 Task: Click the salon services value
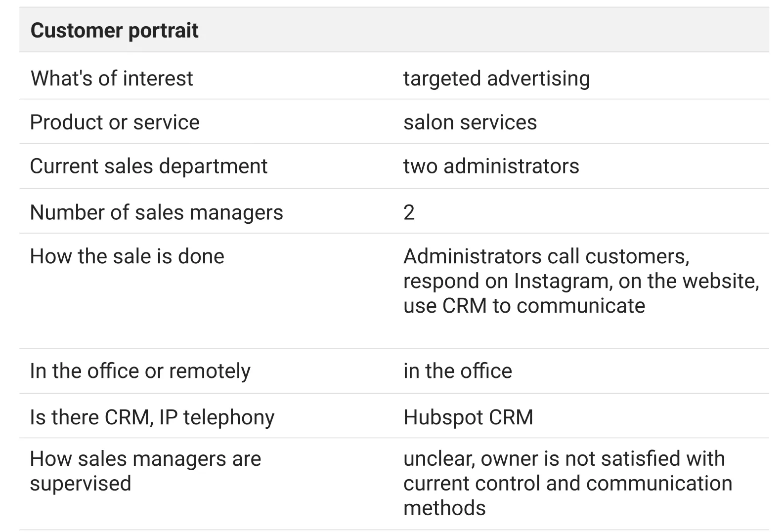pos(470,123)
